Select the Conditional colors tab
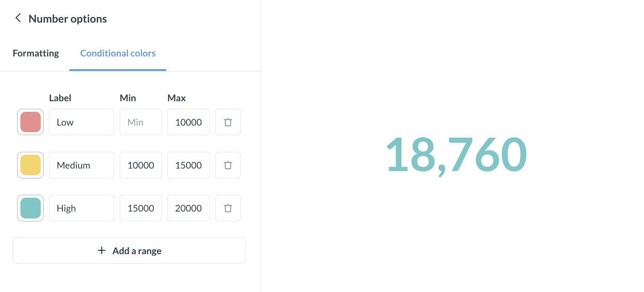The image size is (644, 292). point(118,53)
